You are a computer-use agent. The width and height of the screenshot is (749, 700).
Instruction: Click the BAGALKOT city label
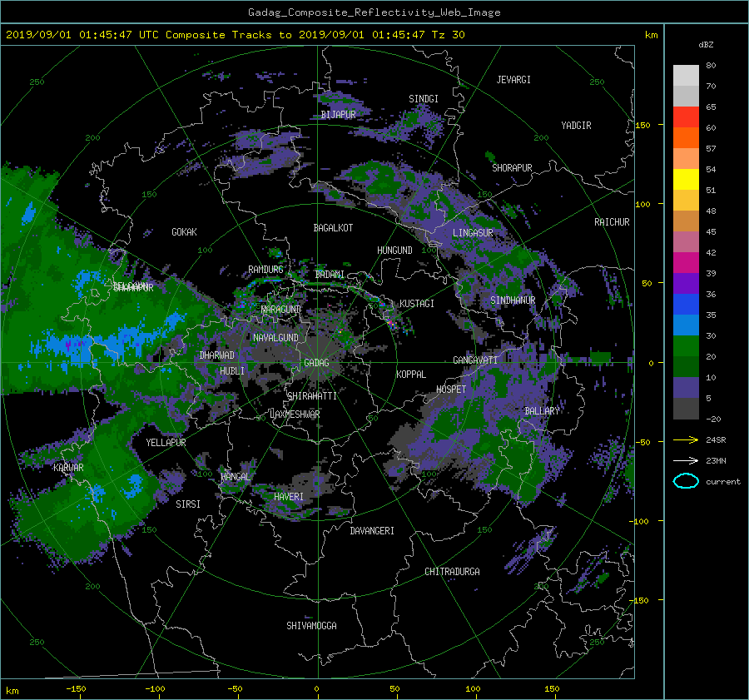click(333, 228)
